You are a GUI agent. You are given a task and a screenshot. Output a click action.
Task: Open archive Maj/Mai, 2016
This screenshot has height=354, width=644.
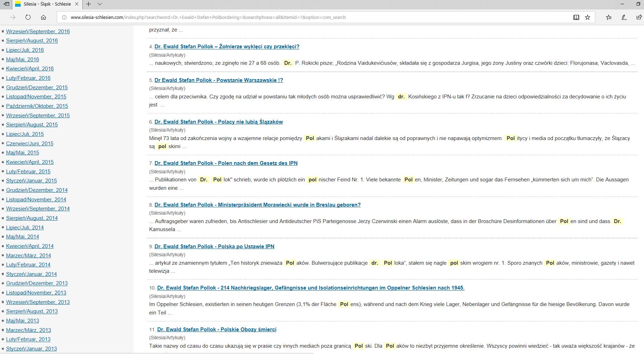point(22,60)
